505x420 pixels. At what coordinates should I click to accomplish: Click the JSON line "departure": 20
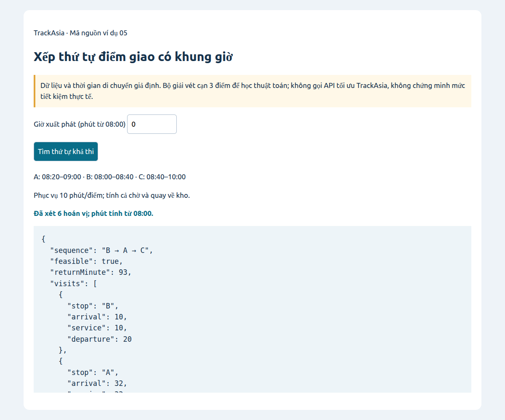click(x=99, y=339)
